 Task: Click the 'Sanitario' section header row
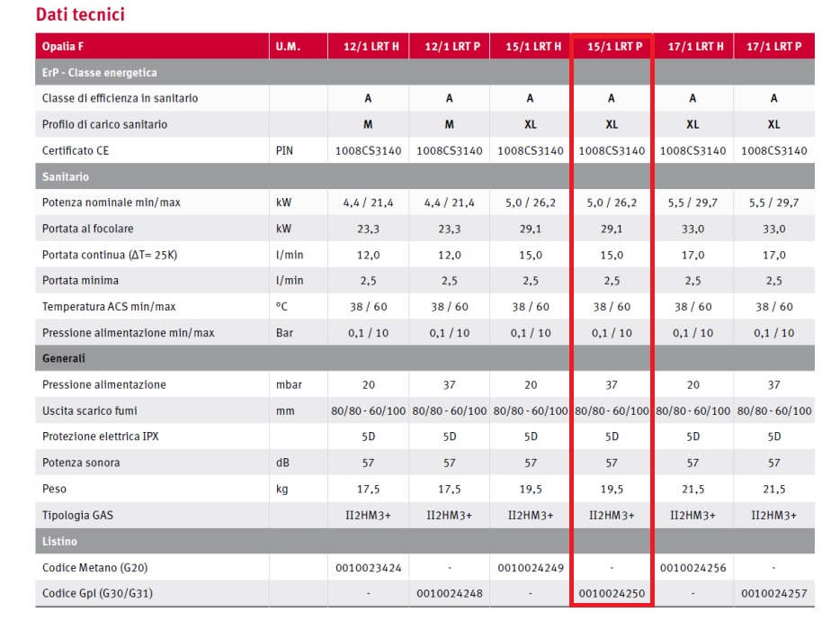click(66, 176)
